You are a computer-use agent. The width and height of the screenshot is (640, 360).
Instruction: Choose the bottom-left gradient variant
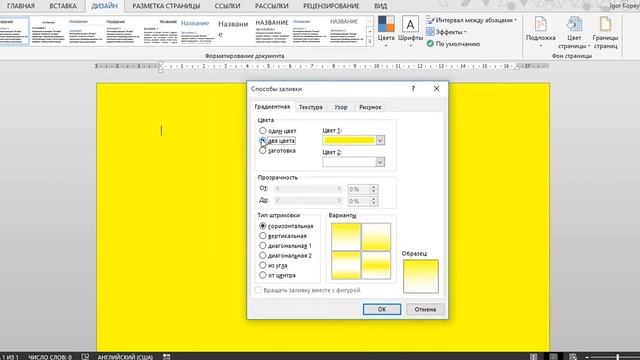(346, 265)
